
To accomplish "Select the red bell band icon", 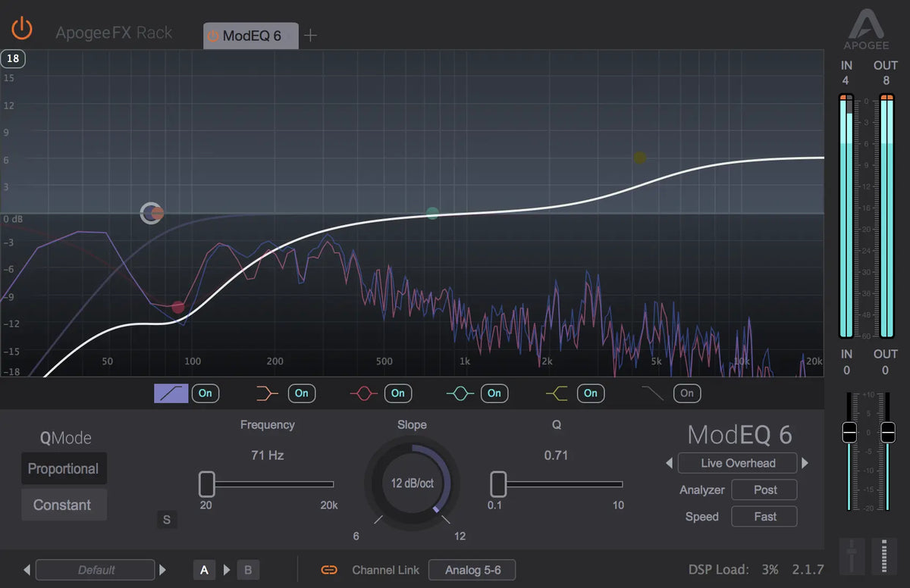I will point(364,393).
